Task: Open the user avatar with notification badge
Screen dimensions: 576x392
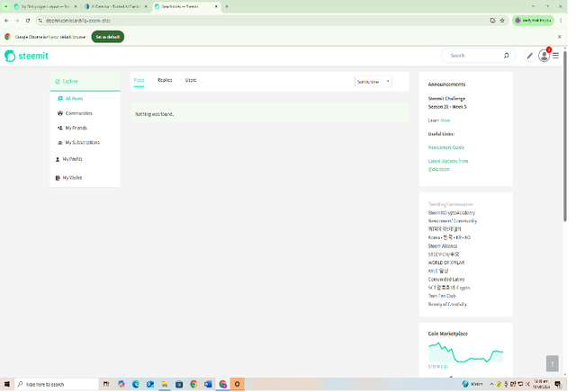Action: click(544, 55)
